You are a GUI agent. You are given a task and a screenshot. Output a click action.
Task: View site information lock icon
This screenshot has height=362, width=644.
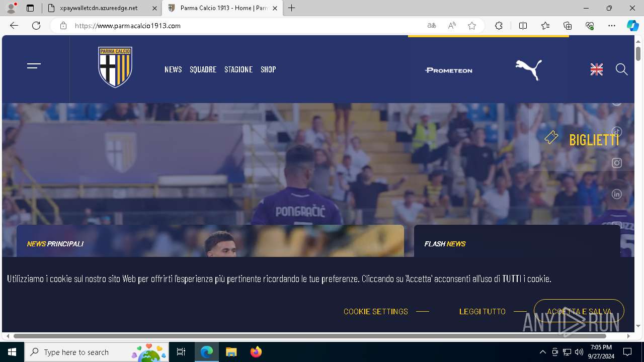coord(63,26)
